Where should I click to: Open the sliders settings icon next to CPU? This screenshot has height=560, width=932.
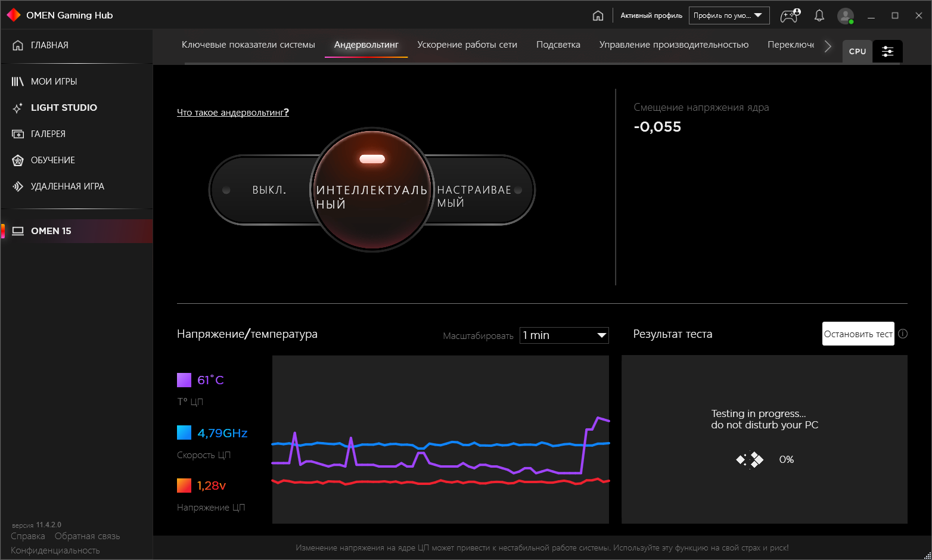887,51
